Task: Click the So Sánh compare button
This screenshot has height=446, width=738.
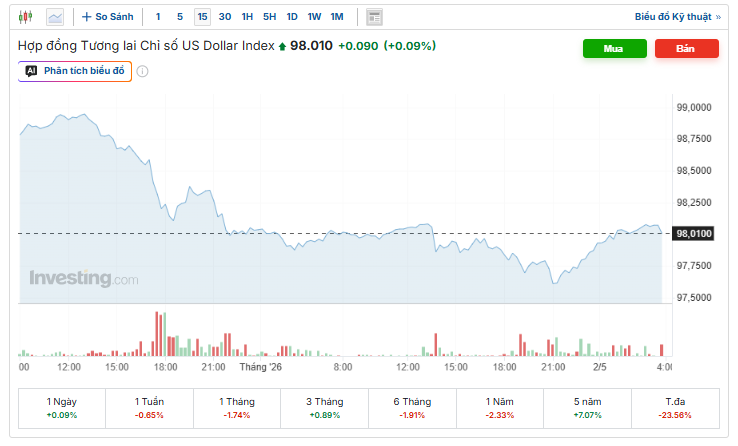Action: coord(107,17)
